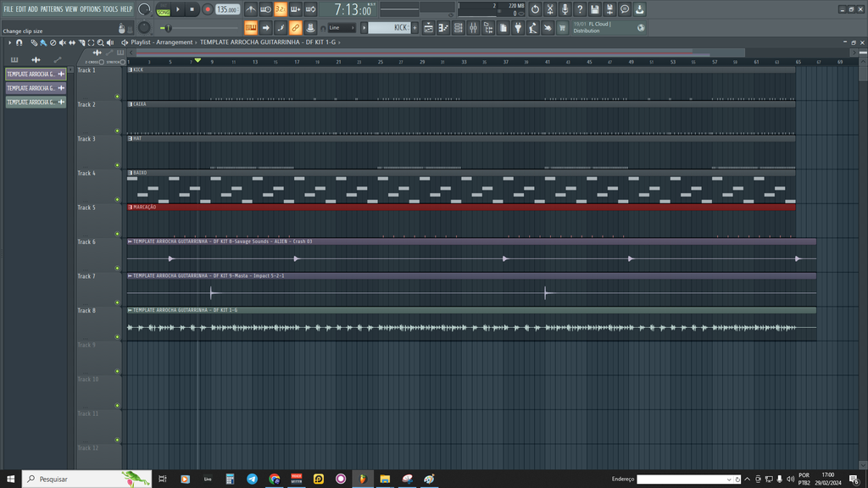Image resolution: width=868 pixels, height=488 pixels.
Task: Toggle the 3-2-1 countdown before recording
Action: click(x=281, y=9)
